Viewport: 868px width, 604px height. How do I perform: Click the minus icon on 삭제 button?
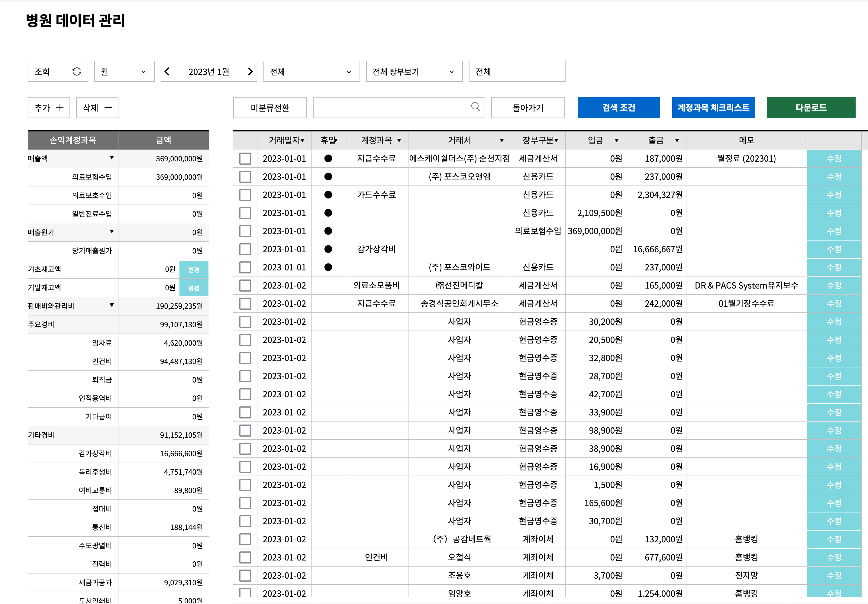point(108,108)
